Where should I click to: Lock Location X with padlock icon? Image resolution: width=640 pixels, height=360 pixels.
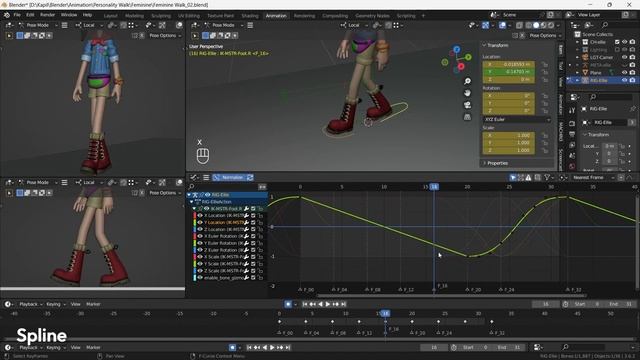[x=544, y=64]
